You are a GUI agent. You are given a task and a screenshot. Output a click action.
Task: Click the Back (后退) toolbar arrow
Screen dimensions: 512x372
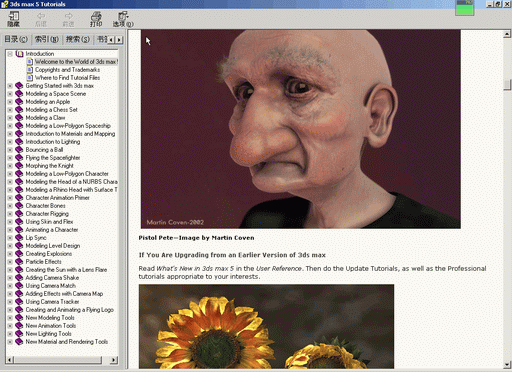coord(41,19)
